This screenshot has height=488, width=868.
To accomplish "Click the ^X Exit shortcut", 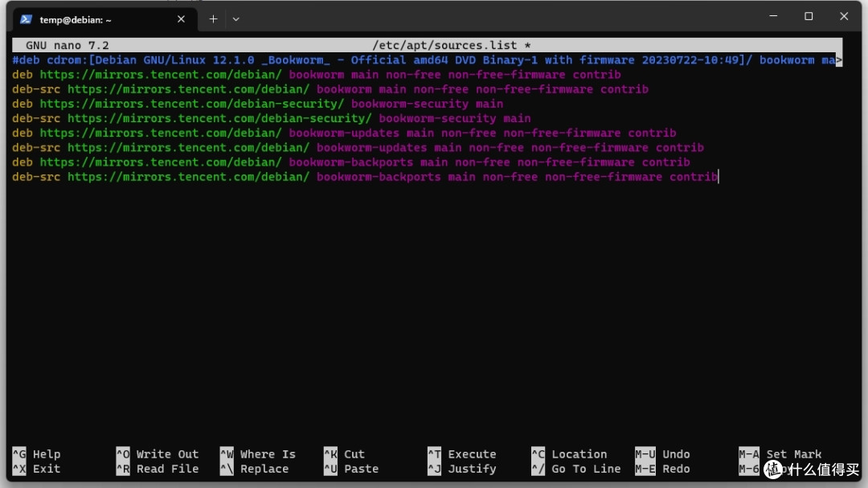I will tap(37, 469).
